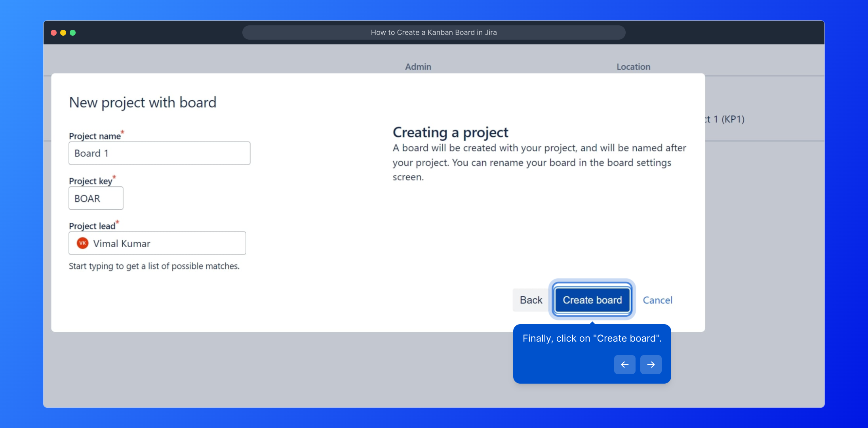
Task: Click Vimal Kumar's VK avatar icon
Action: point(82,243)
